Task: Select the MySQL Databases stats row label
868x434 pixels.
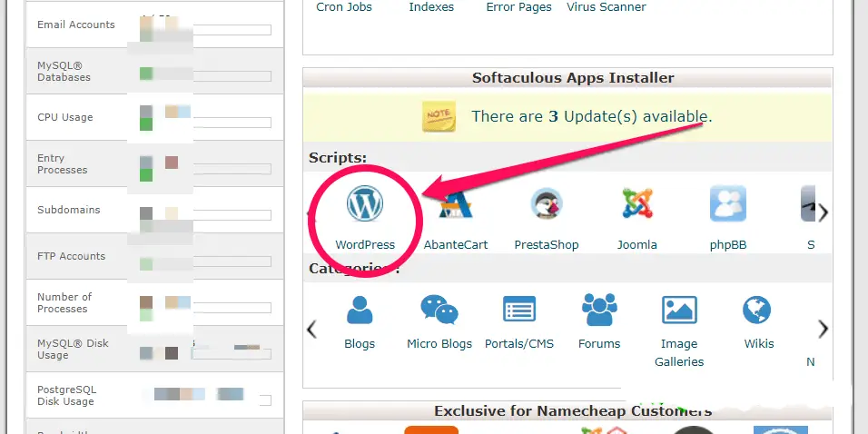Action: [x=64, y=72]
